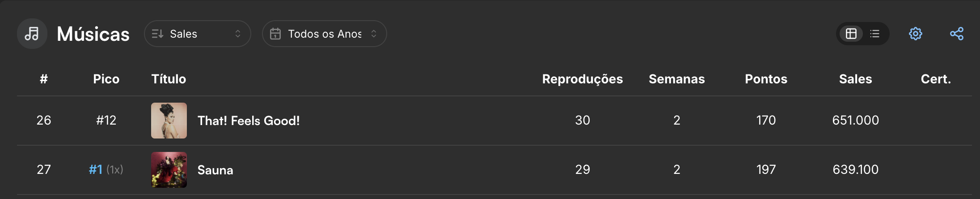This screenshot has width=980, height=199.
Task: Open the That! Feels Good! song title
Action: [x=249, y=121]
